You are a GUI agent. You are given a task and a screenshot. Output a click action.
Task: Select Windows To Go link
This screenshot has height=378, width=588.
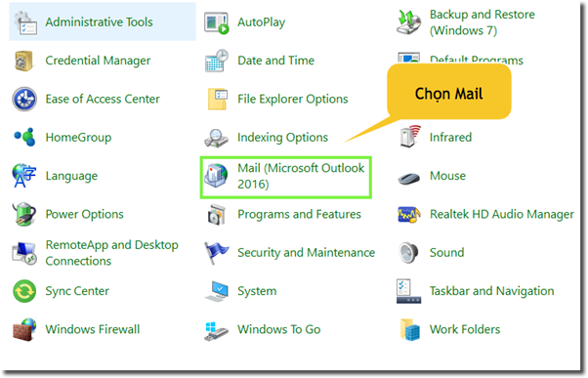point(279,329)
